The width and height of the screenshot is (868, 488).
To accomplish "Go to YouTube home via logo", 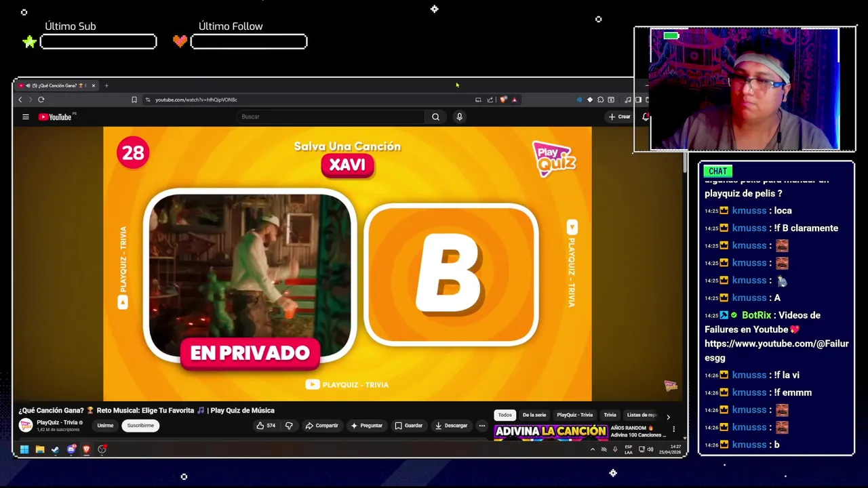I will click(x=56, y=117).
